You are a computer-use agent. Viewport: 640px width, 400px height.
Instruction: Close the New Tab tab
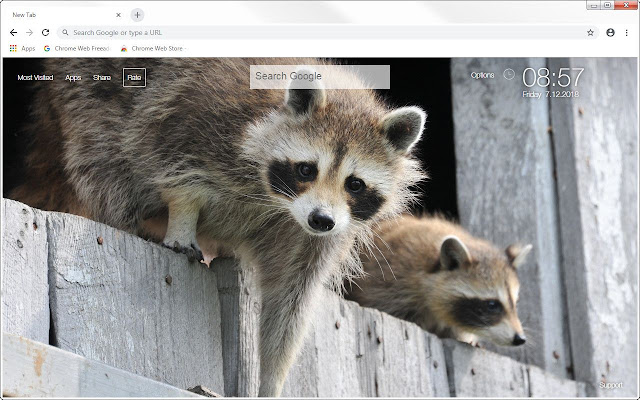(118, 15)
